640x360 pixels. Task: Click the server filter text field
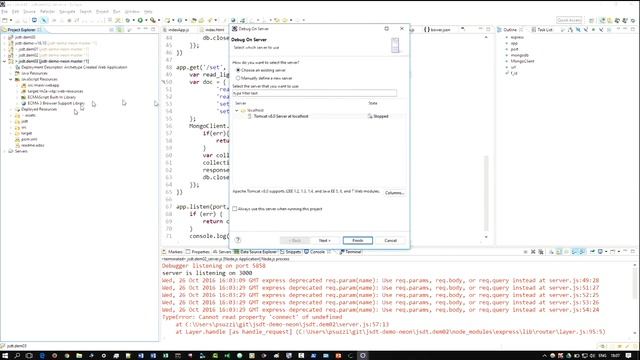(x=314, y=93)
